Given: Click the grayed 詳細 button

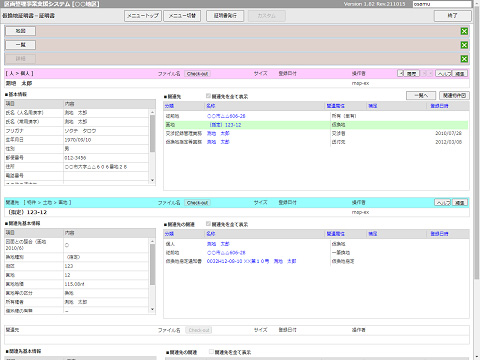Looking at the screenshot, I should point(21,59).
